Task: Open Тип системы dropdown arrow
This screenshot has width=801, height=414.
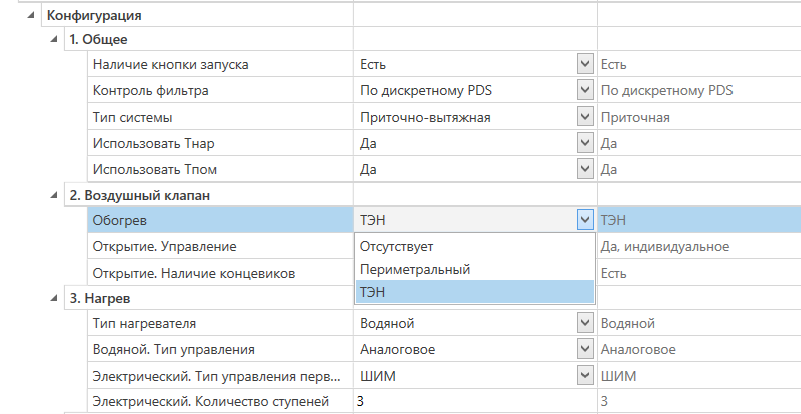Action: [x=585, y=117]
